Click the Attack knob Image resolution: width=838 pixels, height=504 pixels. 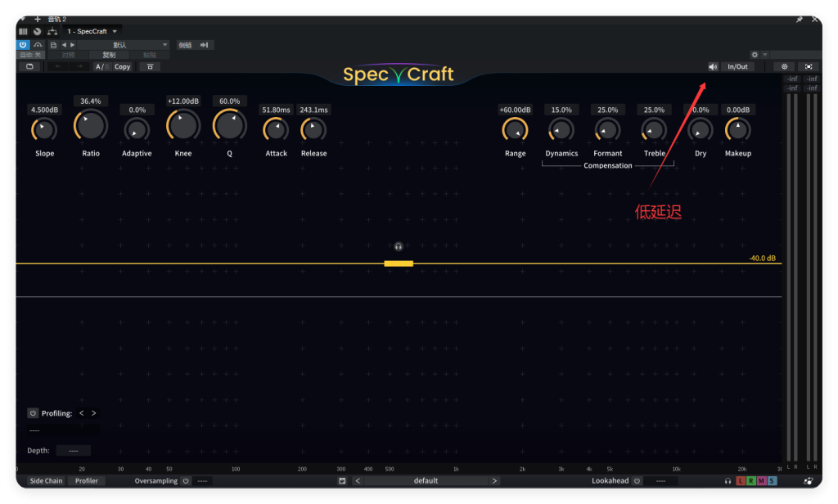(277, 130)
